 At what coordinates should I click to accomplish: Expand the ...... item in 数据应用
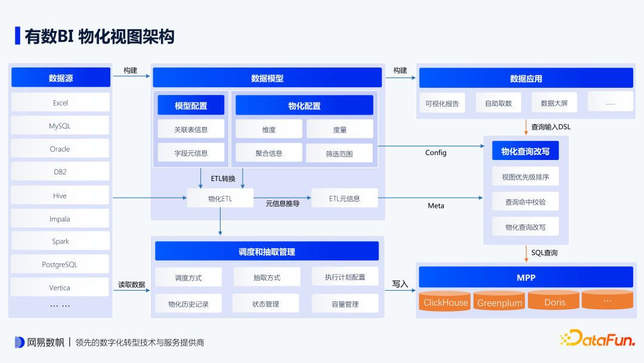[609, 102]
